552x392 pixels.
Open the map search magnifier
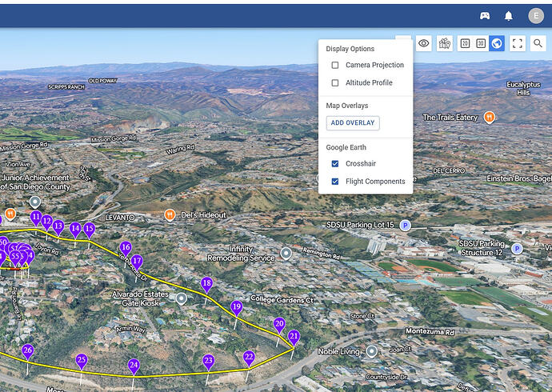pyautogui.click(x=538, y=43)
